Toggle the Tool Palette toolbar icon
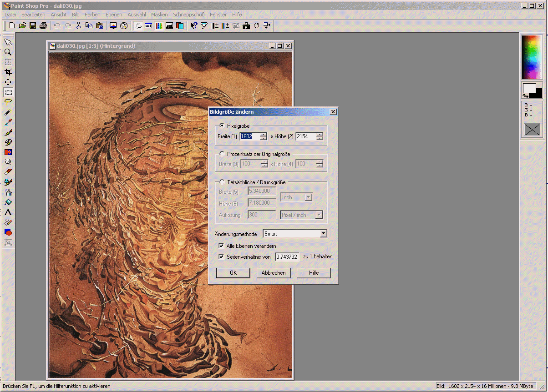548x392 pixels. 138,25
